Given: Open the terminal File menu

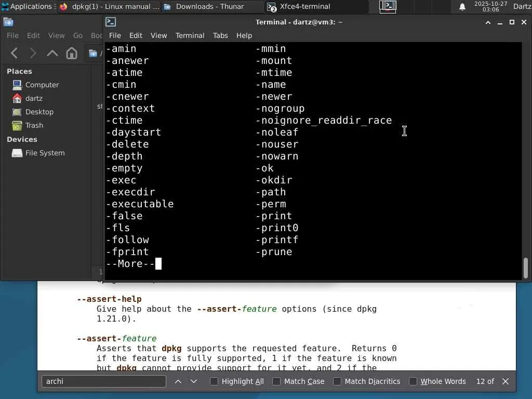Looking at the screenshot, I should point(115,35).
